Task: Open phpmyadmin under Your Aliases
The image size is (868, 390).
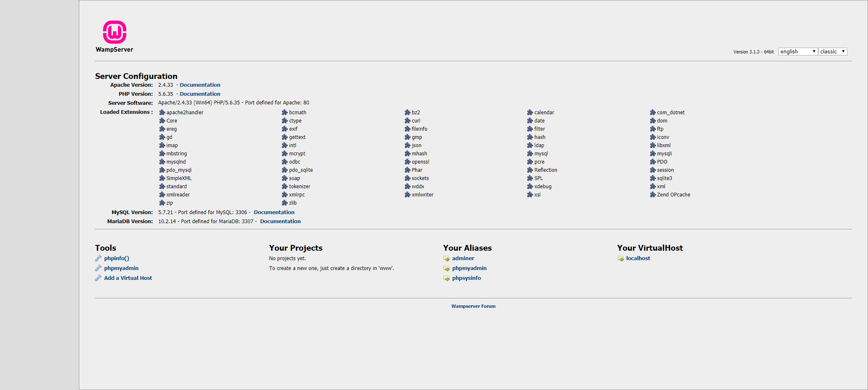Action: pos(469,268)
